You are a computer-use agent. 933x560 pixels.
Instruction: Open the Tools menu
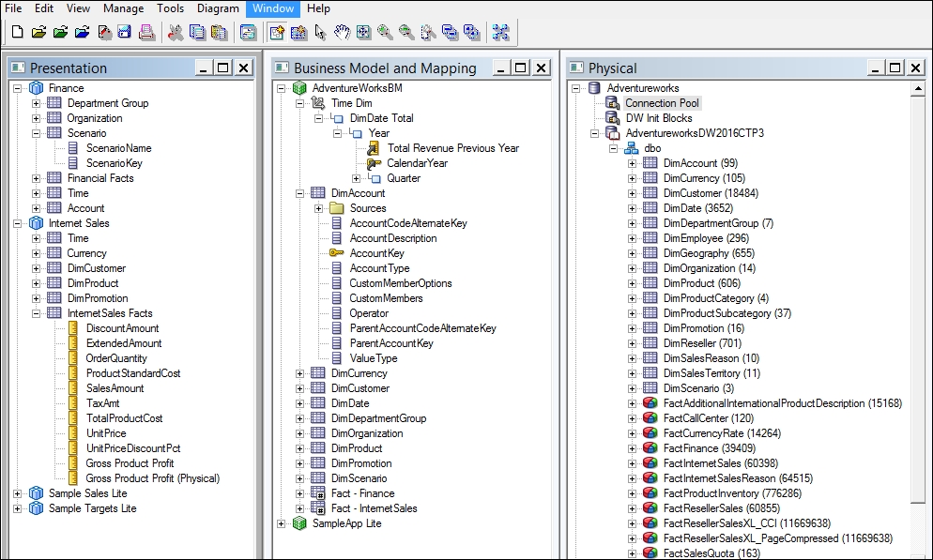(x=170, y=8)
